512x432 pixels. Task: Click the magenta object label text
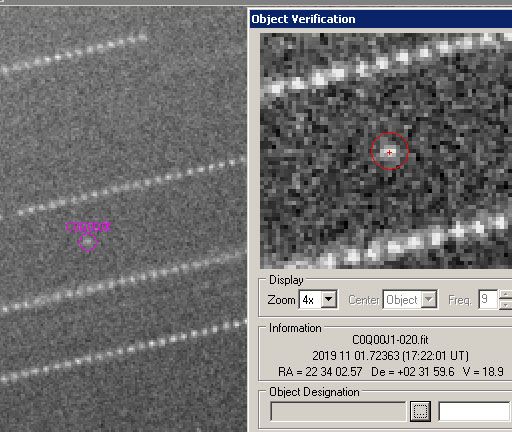click(x=88, y=227)
